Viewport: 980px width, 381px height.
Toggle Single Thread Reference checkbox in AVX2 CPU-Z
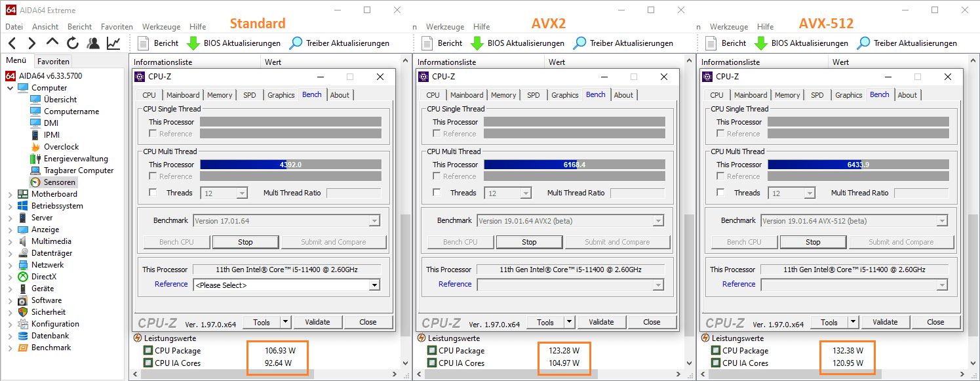coord(437,134)
